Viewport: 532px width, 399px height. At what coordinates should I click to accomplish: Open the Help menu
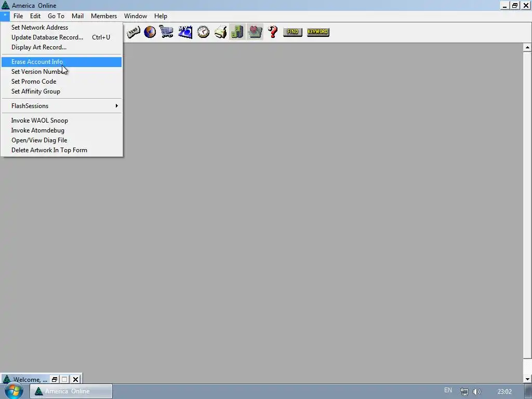point(161,16)
